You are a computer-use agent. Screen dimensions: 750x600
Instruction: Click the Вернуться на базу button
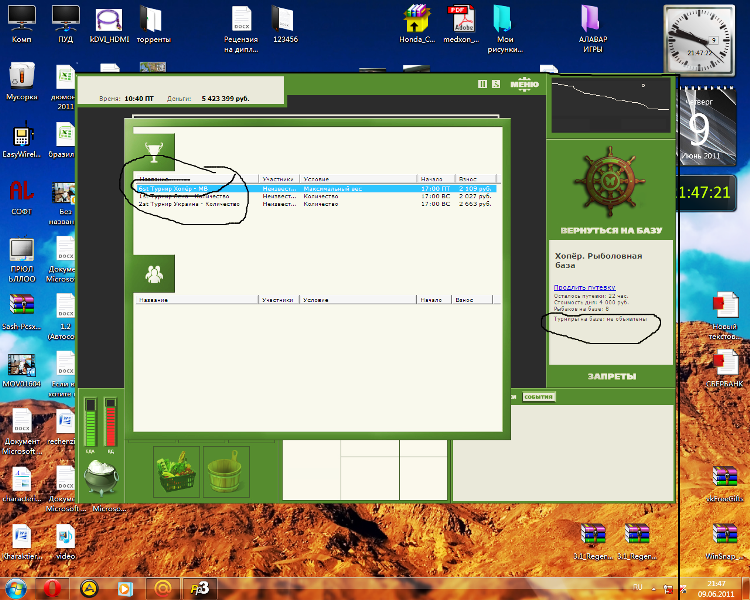[x=611, y=231]
